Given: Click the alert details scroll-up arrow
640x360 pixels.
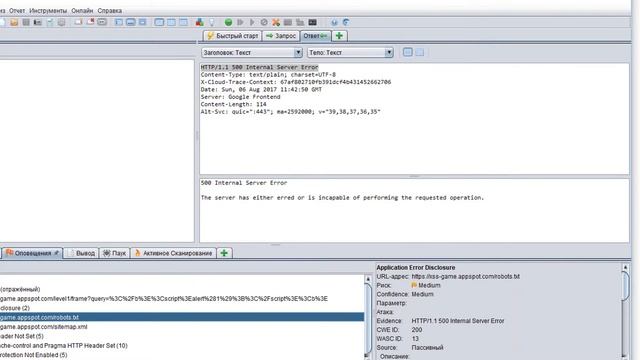Looking at the screenshot, I should tap(625, 267).
